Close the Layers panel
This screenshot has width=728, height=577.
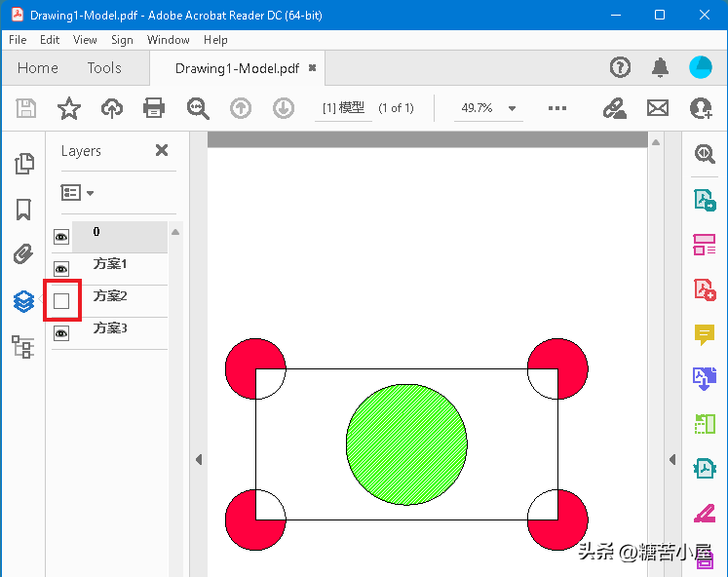tap(162, 150)
